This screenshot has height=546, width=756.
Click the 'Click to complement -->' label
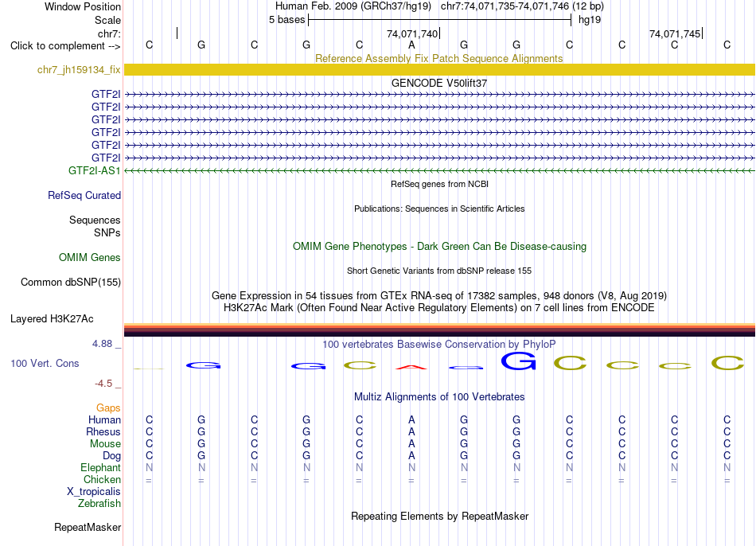coord(65,46)
